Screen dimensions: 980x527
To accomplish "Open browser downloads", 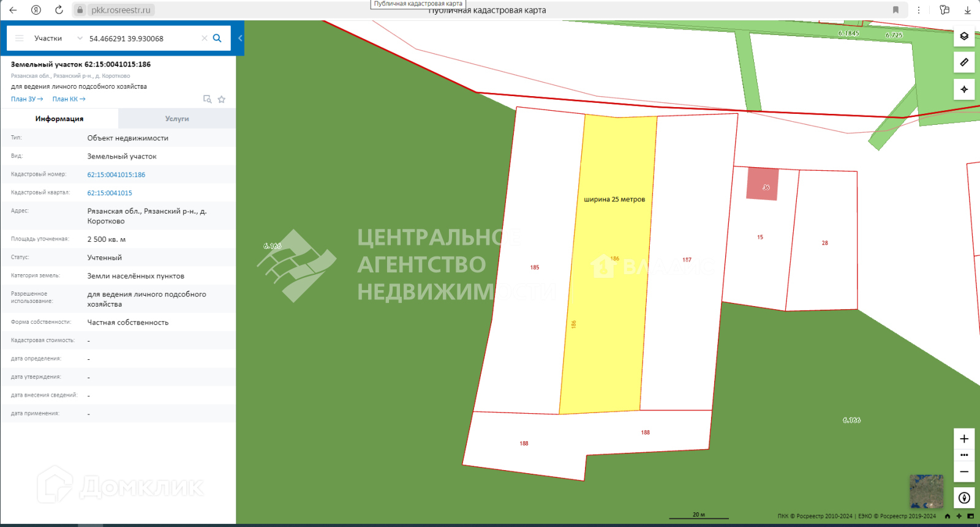I will pos(968,10).
